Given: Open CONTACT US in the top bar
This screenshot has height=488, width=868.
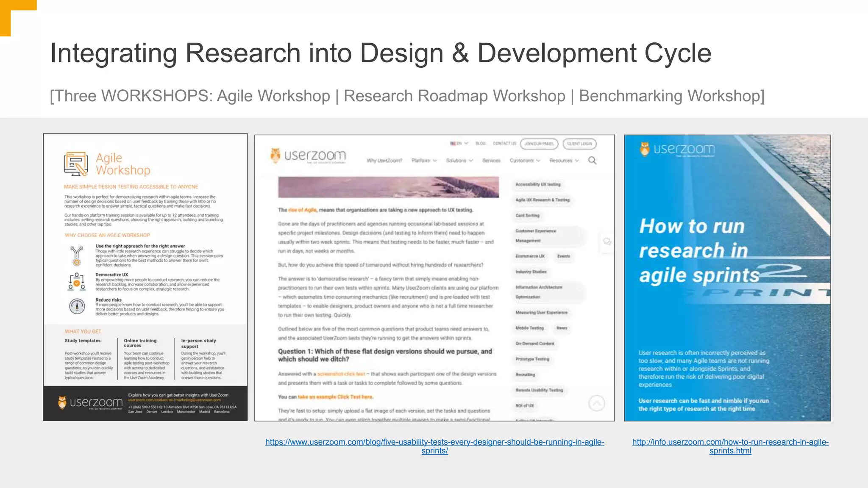Looking at the screenshot, I should click(504, 144).
